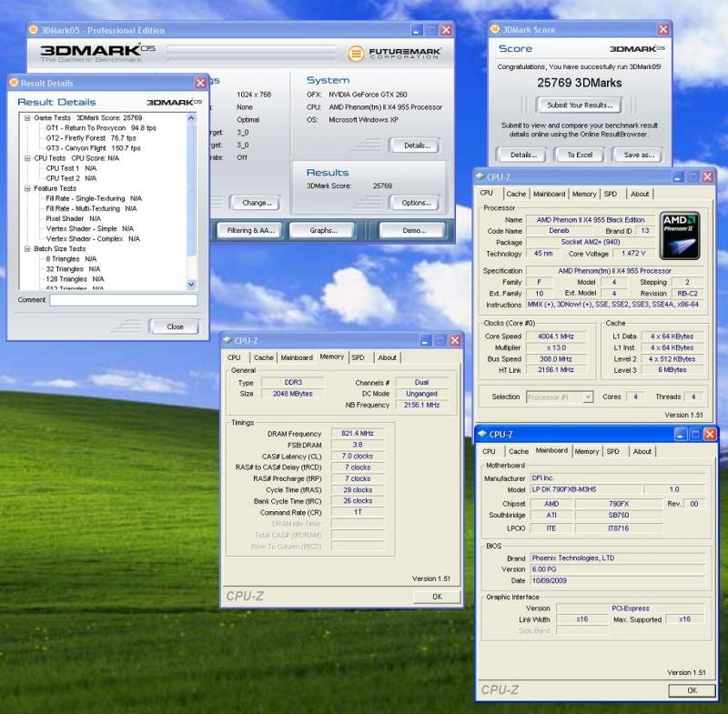Screen dimensions: 728x714
Task: Switch to About tab in the CPU-Z memory window
Action: 387,357
